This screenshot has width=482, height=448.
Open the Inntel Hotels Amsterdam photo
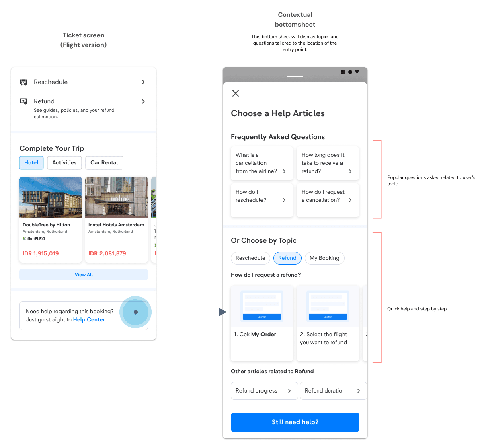pos(117,197)
